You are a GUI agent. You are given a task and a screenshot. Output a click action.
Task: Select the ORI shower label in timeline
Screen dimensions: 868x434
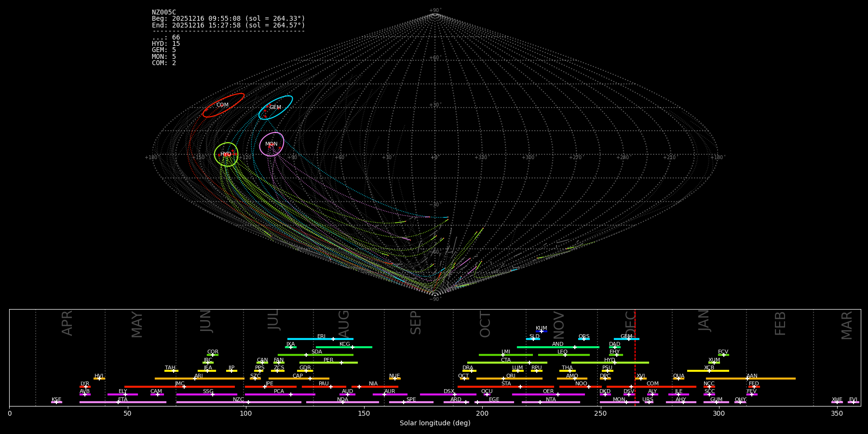click(x=511, y=376)
